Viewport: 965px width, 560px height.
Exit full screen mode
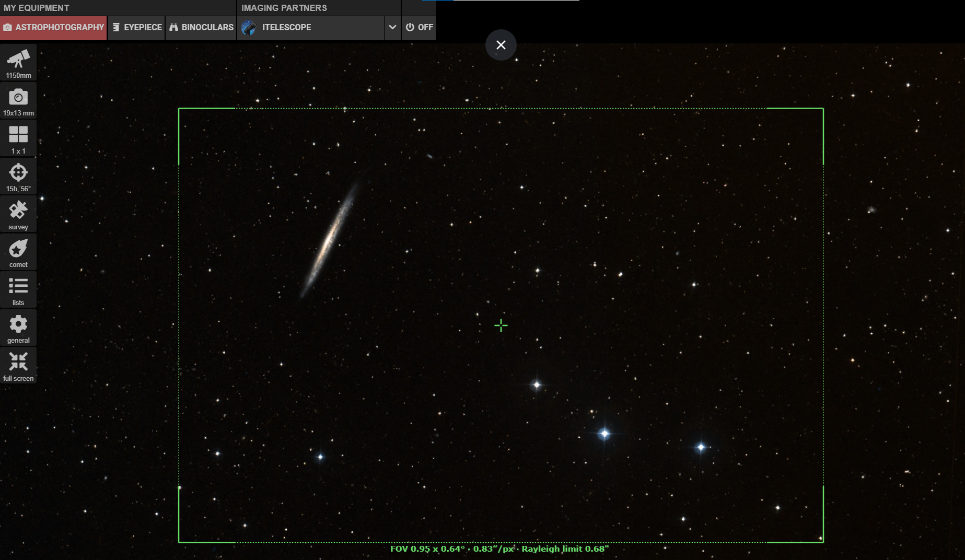(18, 366)
